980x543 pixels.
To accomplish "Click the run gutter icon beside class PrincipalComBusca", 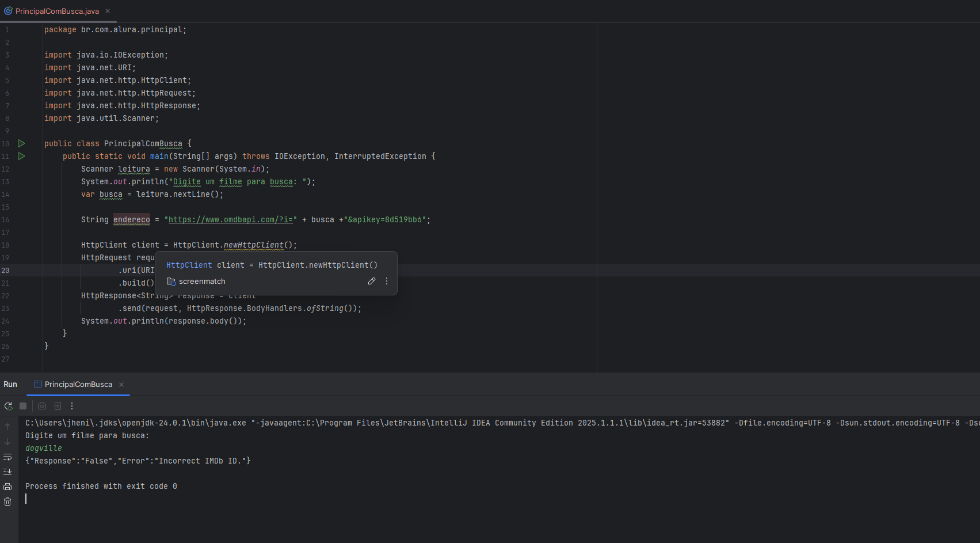I will [x=21, y=143].
